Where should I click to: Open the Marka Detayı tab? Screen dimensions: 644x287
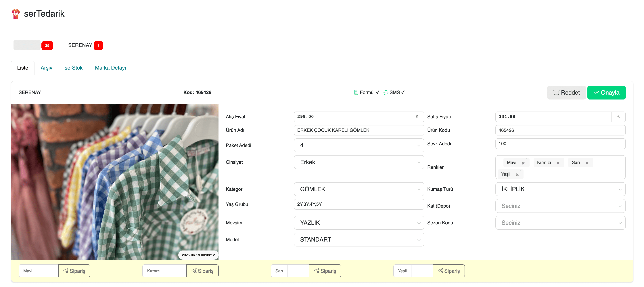tap(110, 68)
